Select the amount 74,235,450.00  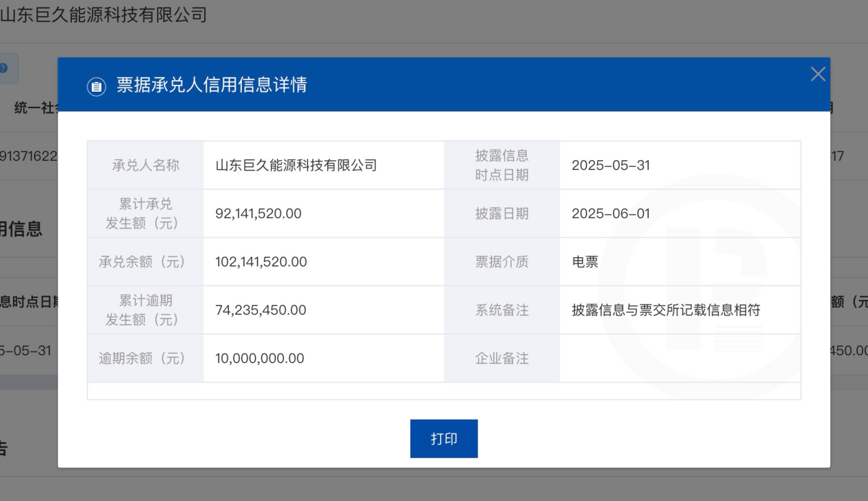click(260, 310)
